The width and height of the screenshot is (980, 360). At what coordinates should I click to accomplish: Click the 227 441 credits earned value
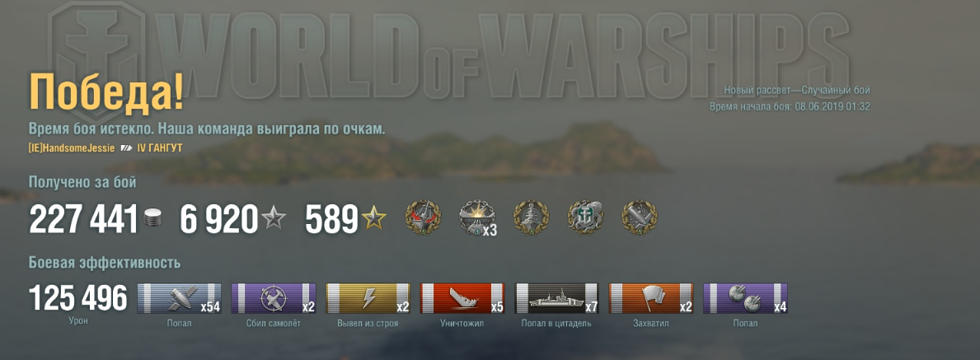point(83,219)
